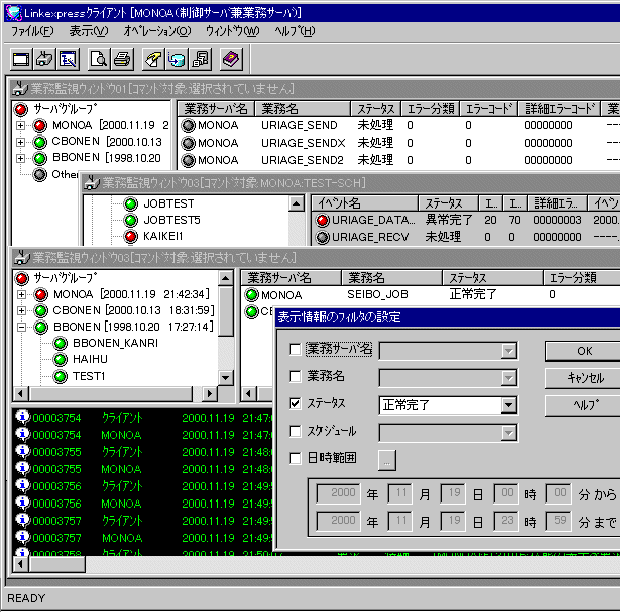Expand MONOA node in window 01 tree
Screen dimensions: 620x612
point(21,126)
